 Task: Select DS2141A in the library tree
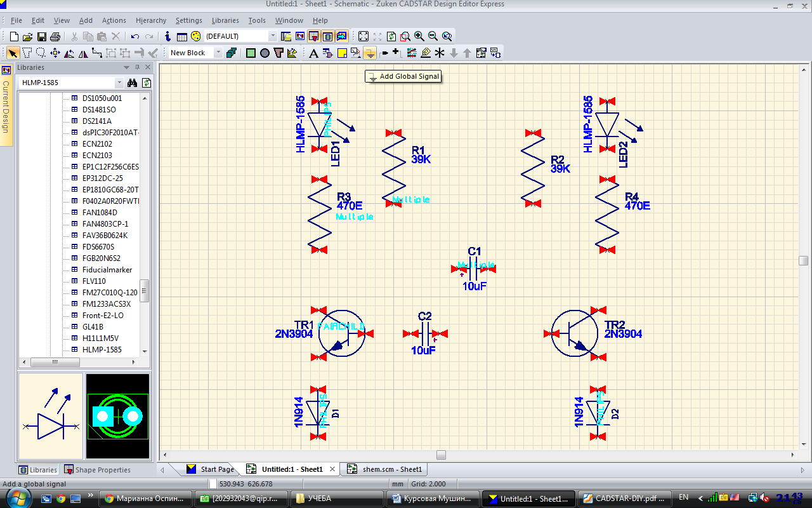tap(96, 121)
